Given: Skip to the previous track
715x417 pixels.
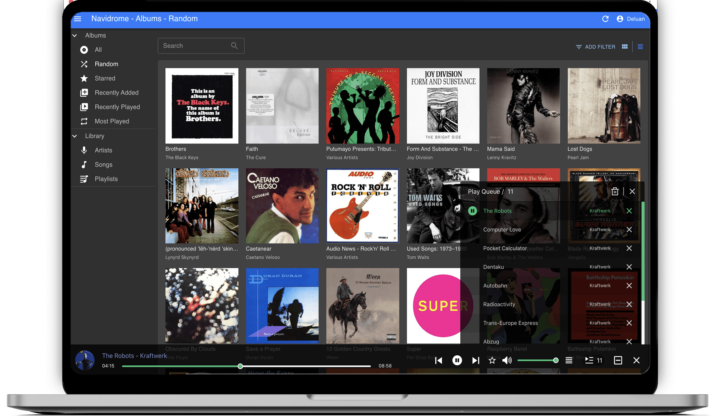Looking at the screenshot, I should (439, 360).
